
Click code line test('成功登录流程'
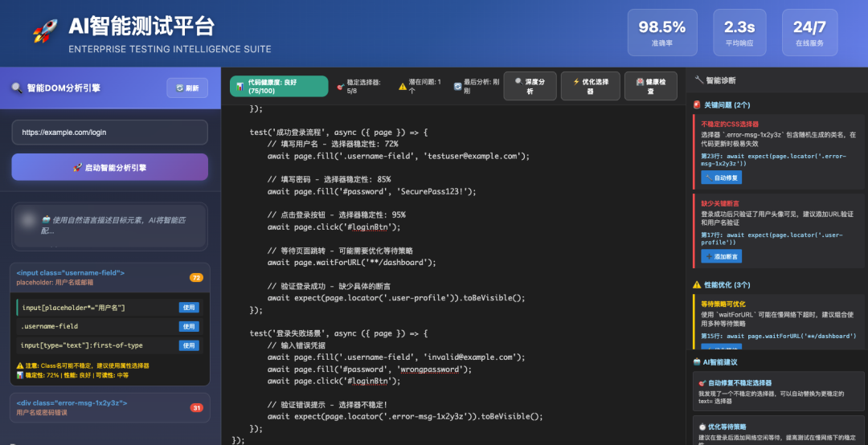[338, 133]
